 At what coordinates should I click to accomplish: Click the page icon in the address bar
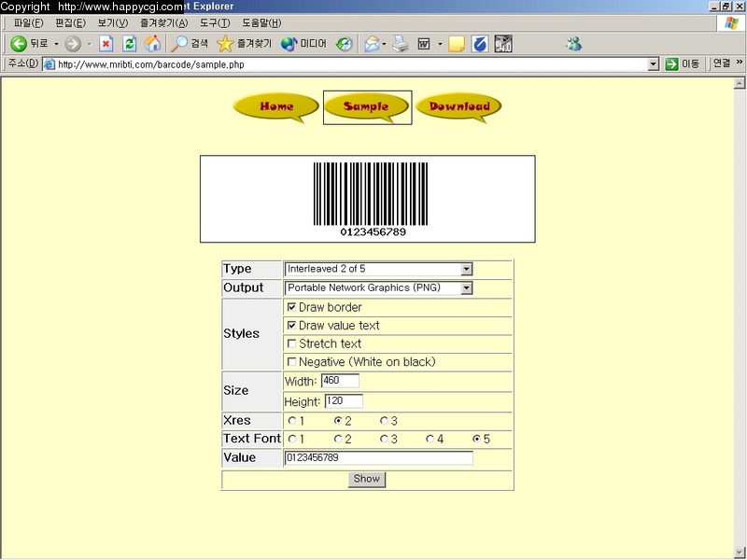click(x=49, y=64)
